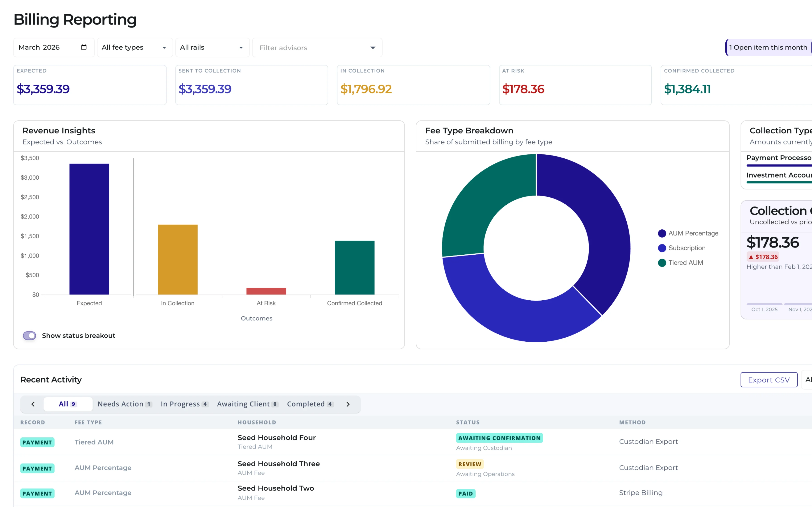Expand the Filter advisors dropdown

click(x=317, y=47)
